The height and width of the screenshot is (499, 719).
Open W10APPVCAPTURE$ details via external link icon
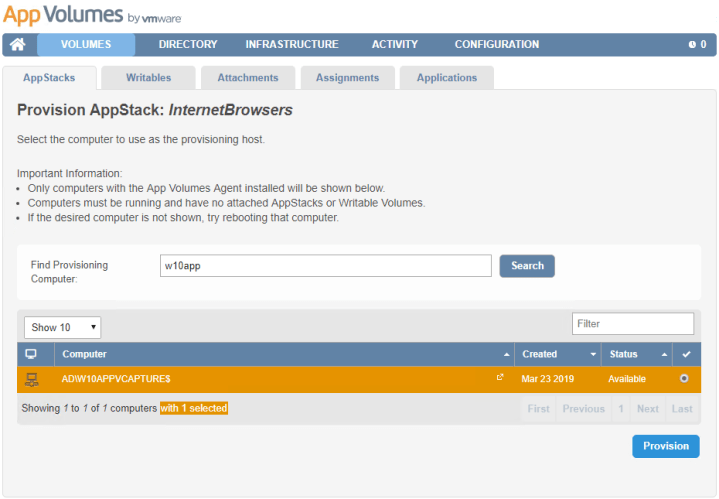[x=500, y=377]
